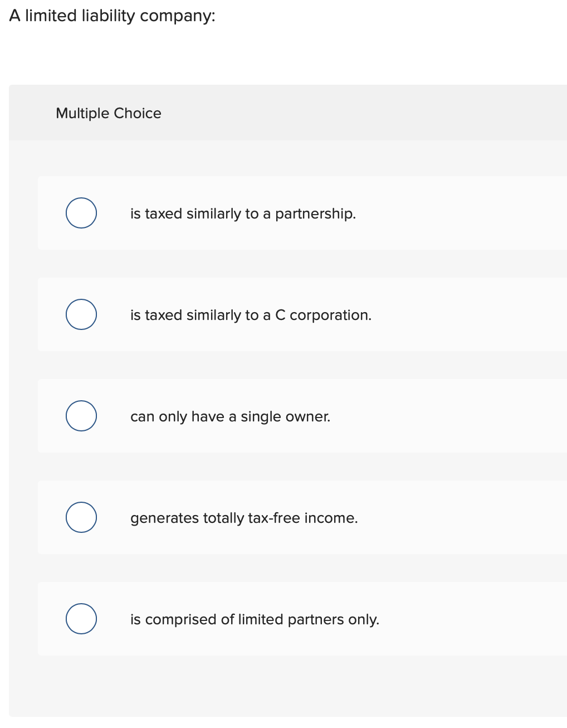Click the text 'is taxed similarly to a partnership.'
The image size is (567, 728).
(x=243, y=213)
